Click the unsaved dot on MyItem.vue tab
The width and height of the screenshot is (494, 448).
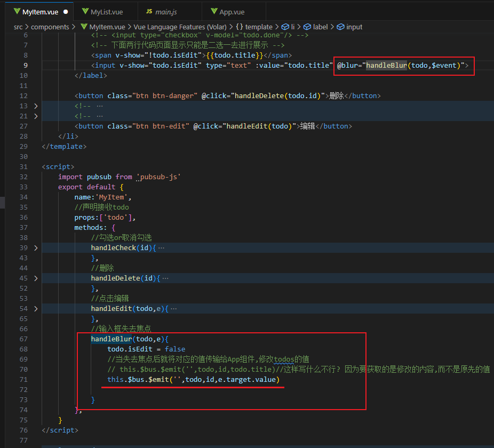pyautogui.click(x=66, y=11)
